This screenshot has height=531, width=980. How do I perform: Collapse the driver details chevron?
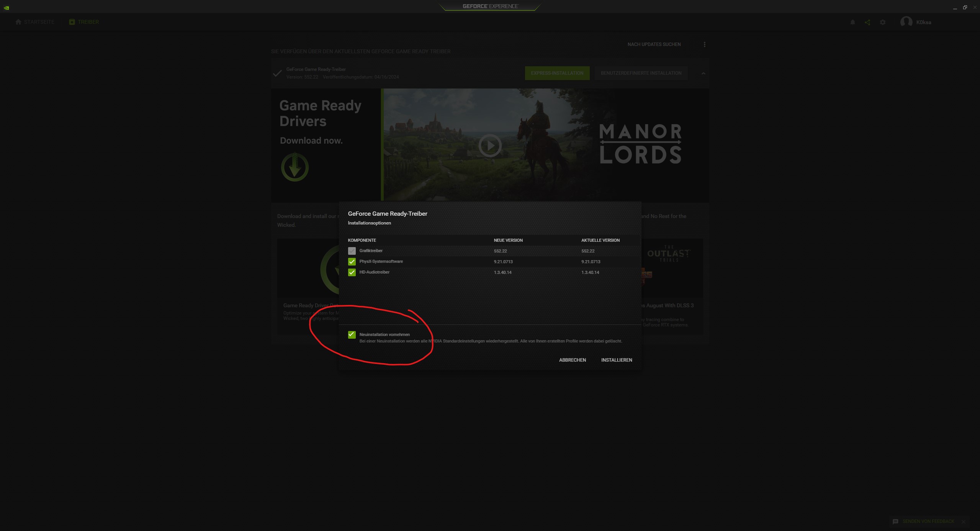tap(703, 73)
